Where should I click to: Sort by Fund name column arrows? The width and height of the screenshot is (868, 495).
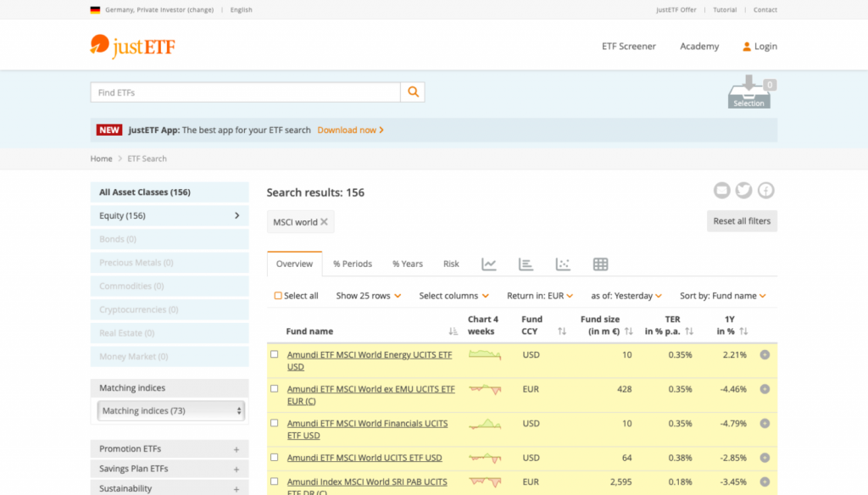(453, 331)
